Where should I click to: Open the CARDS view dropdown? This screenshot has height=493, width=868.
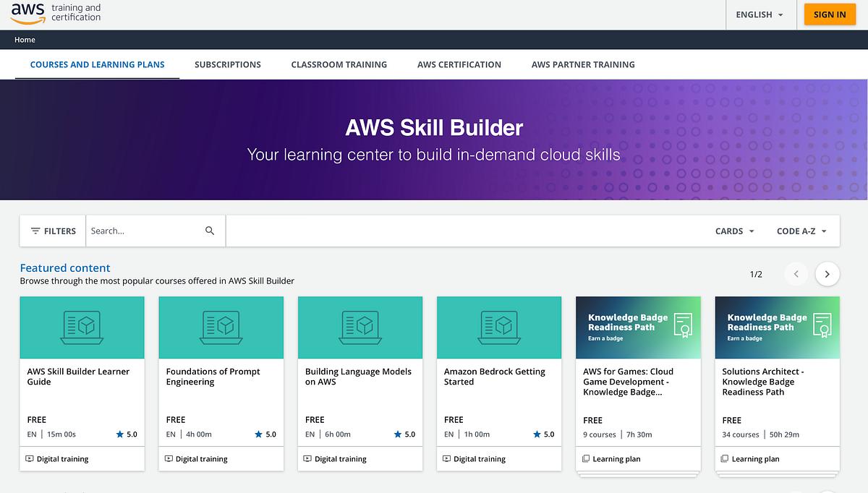(x=735, y=231)
